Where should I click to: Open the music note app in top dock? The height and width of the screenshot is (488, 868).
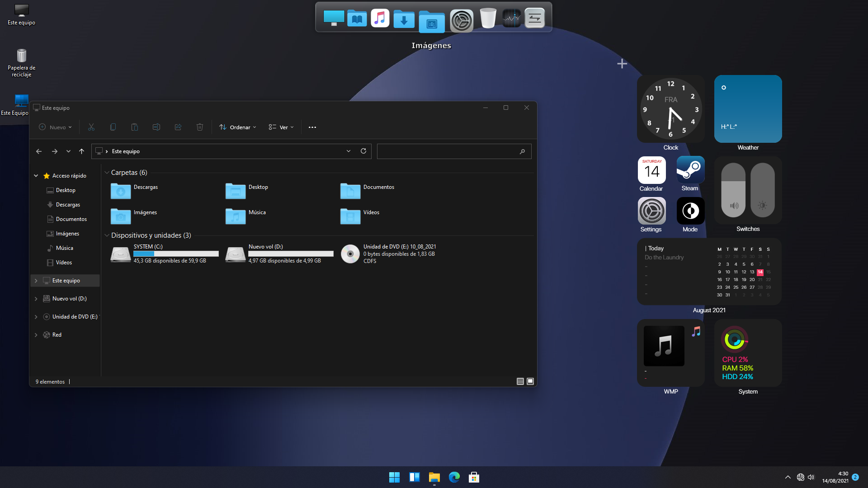[x=380, y=19]
